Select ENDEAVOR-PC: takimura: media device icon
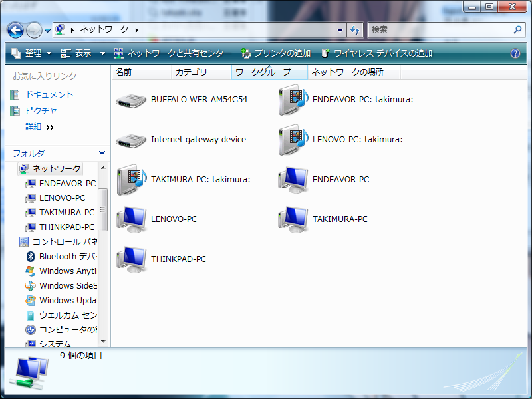The image size is (532, 399). point(293,100)
